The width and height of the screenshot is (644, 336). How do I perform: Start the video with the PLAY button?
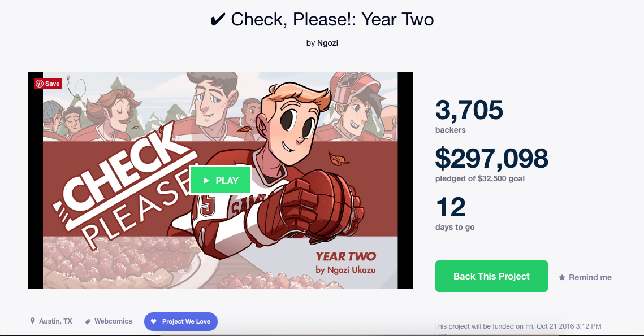221,181
